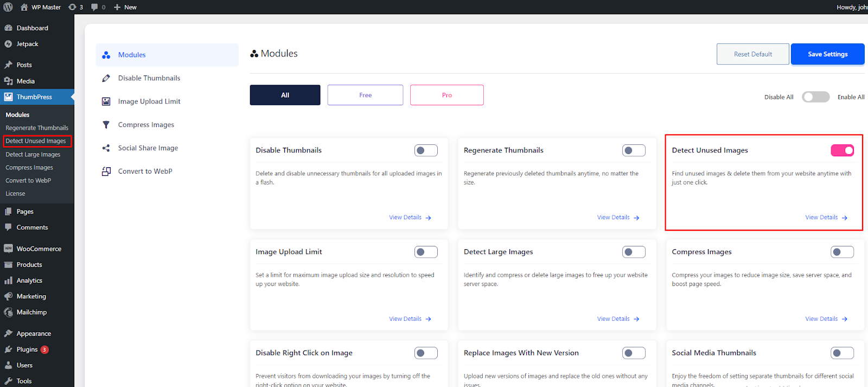View Details for the Compress Images card
The width and height of the screenshot is (868, 387).
coord(826,319)
